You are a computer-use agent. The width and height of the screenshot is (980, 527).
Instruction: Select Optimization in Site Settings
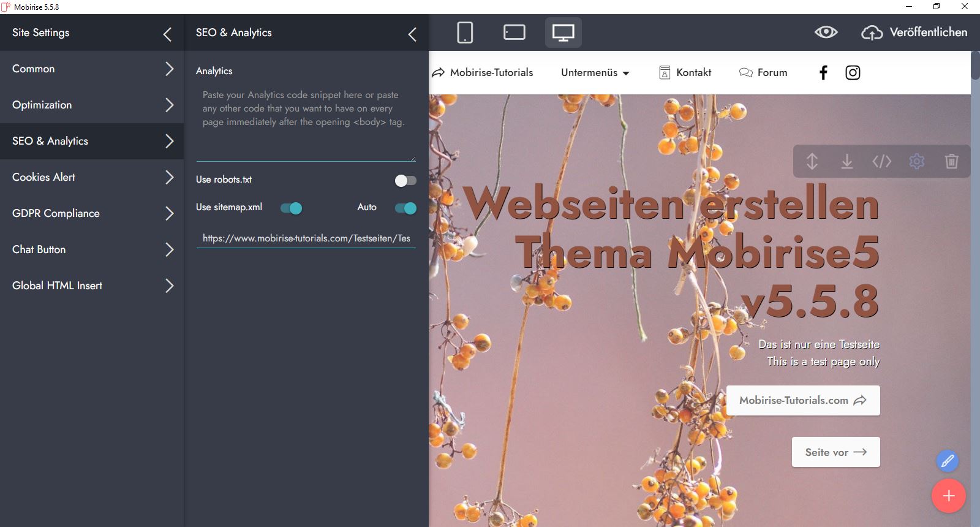(92, 105)
